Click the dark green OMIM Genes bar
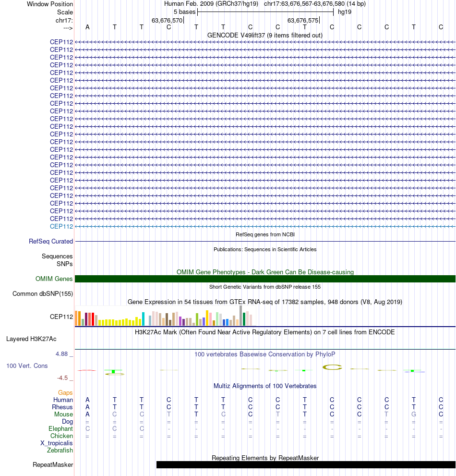The width and height of the screenshot is (456, 476). coord(265,279)
